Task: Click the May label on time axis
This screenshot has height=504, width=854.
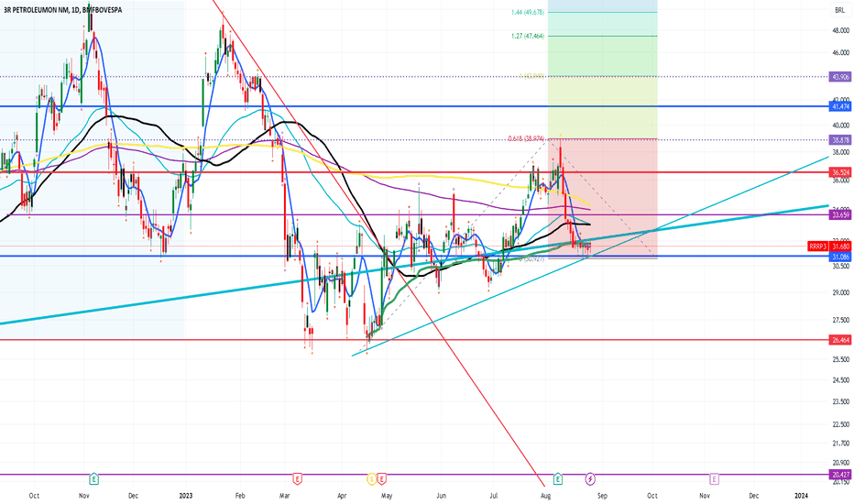Action: (386, 495)
